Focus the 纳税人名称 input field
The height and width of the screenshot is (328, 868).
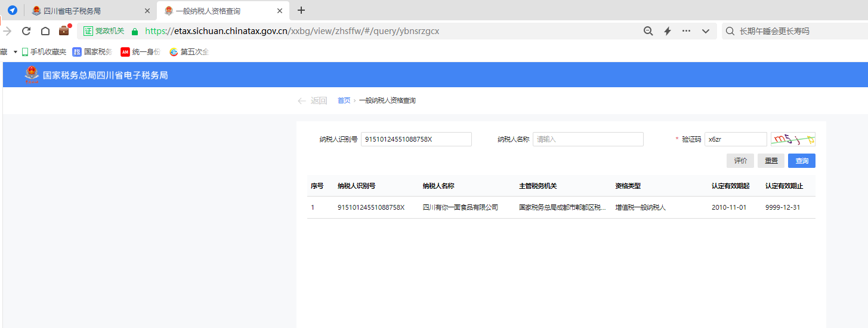tap(588, 139)
